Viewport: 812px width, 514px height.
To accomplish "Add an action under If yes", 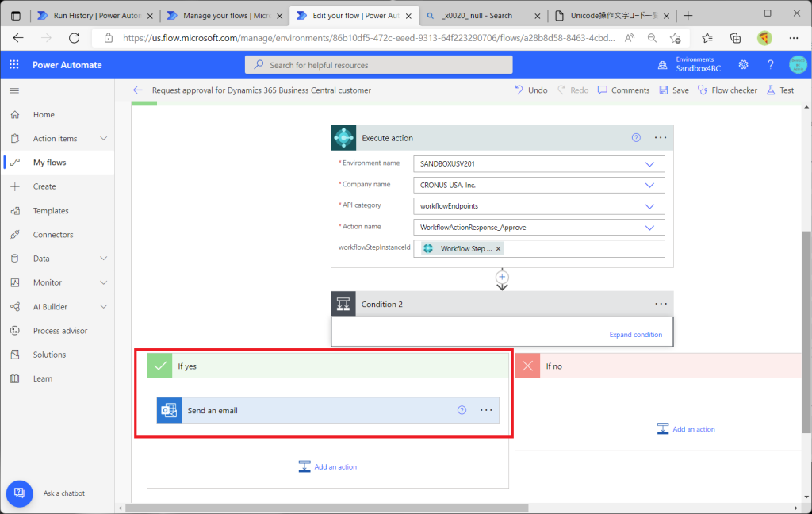I will pyautogui.click(x=327, y=467).
